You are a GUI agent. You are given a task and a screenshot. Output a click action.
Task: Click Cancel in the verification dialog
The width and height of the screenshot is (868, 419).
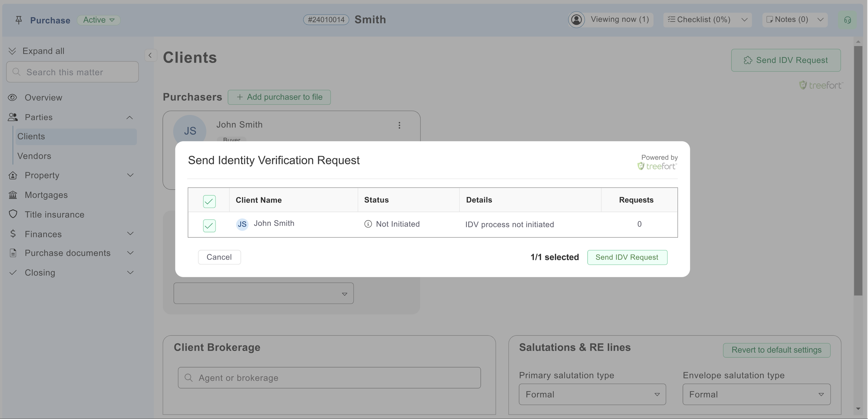tap(219, 257)
